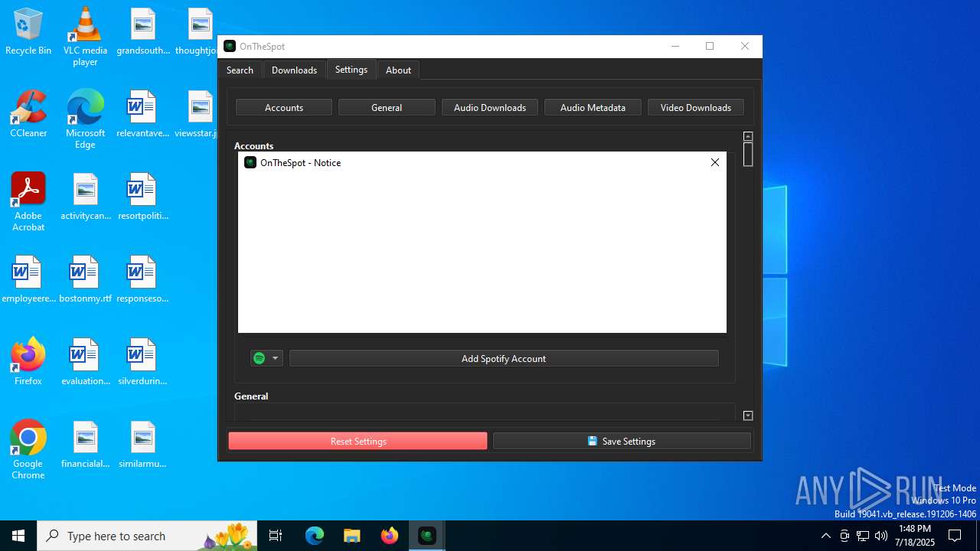Maximize the OnTheSpot window
980x551 pixels.
(710, 46)
